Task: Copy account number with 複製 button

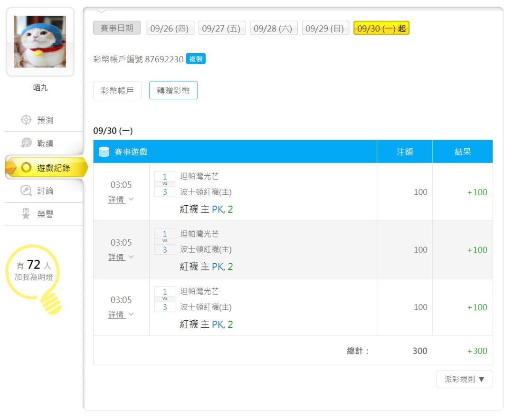Action: [x=196, y=59]
